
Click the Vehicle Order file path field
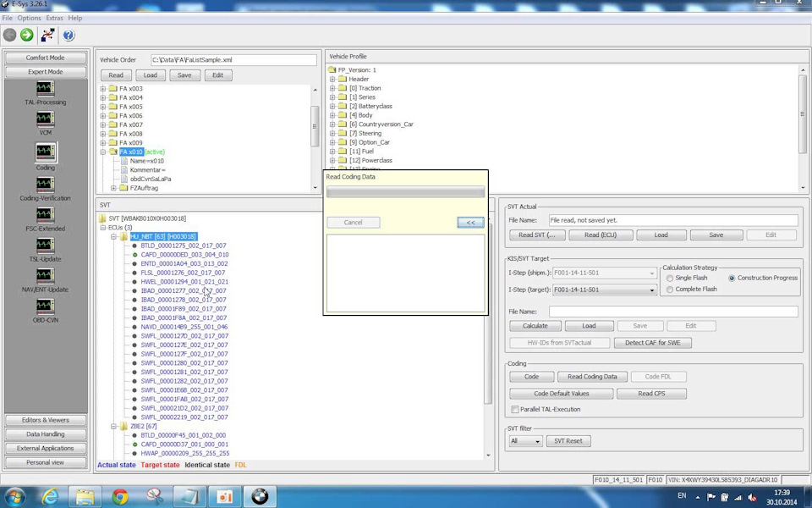(233, 60)
